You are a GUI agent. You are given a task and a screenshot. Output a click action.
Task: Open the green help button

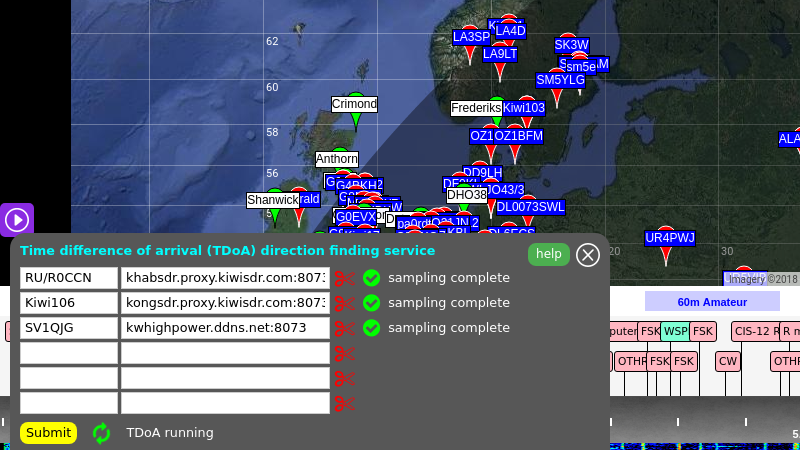[x=548, y=254]
